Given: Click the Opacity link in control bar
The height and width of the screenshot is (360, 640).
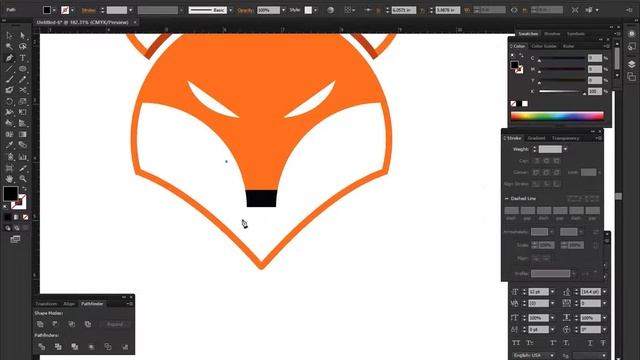Looking at the screenshot, I should coord(246,10).
